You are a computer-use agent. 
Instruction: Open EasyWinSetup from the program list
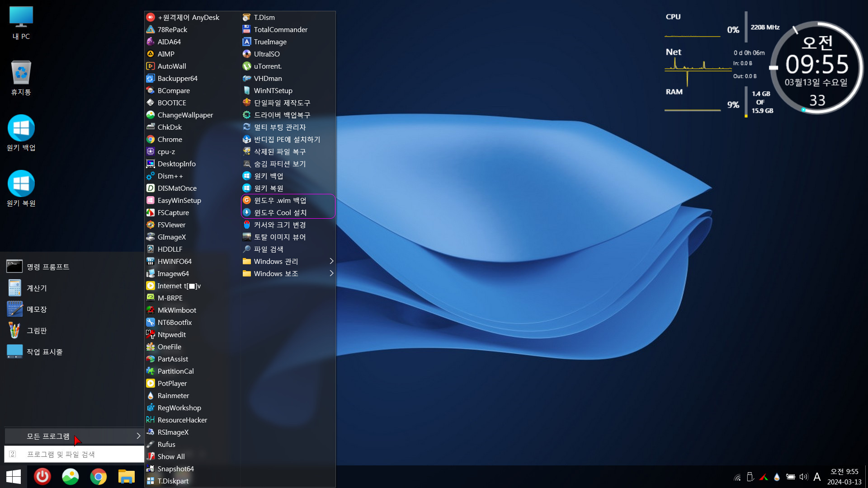pos(192,200)
